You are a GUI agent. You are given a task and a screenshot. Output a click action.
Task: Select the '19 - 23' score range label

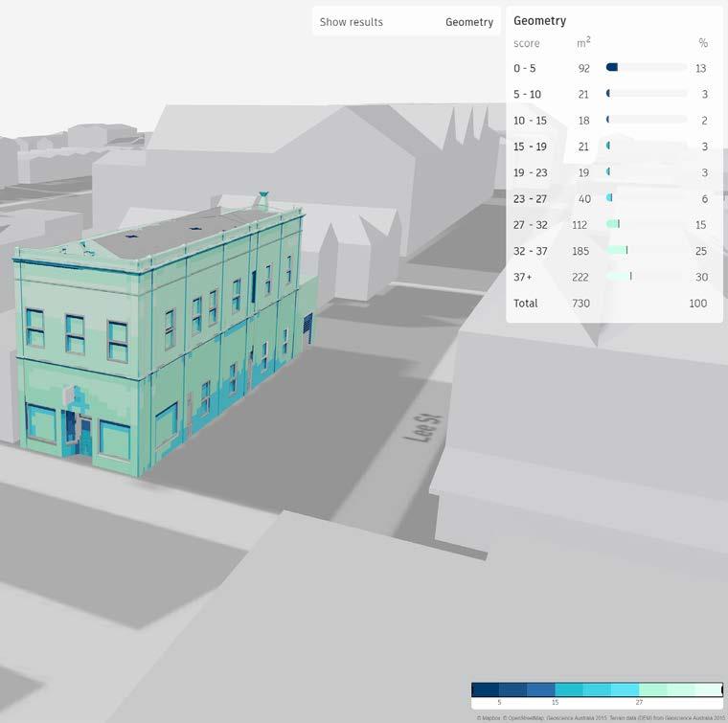(x=531, y=172)
